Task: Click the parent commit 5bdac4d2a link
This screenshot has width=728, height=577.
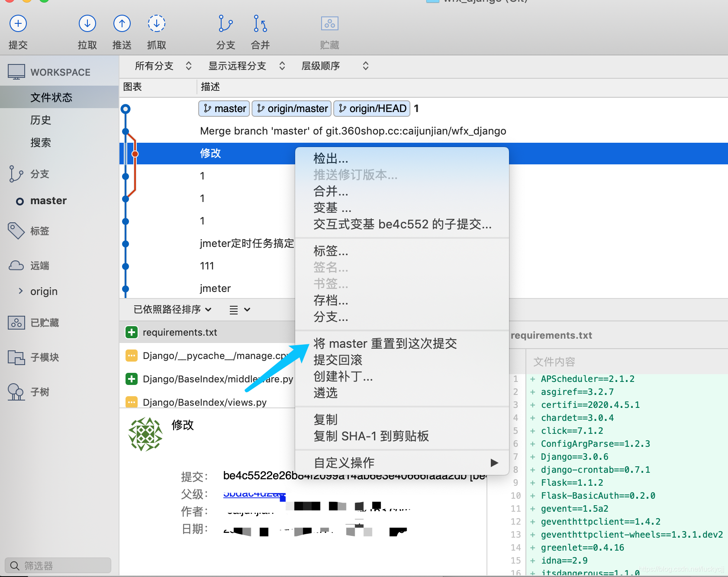Action: (252, 494)
